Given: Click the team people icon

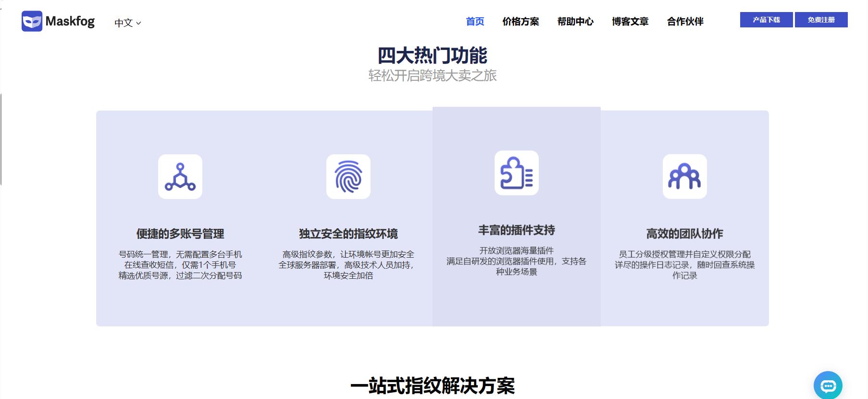Looking at the screenshot, I should [685, 176].
